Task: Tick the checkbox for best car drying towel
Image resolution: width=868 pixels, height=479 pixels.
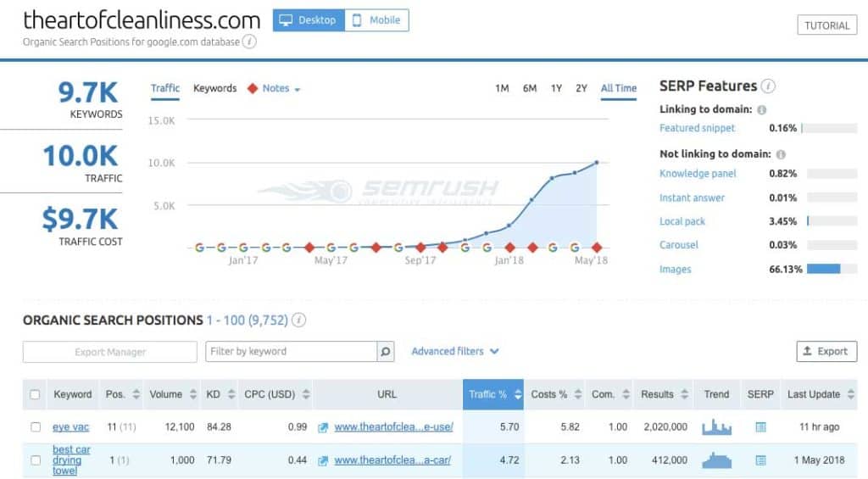Action: [x=35, y=460]
